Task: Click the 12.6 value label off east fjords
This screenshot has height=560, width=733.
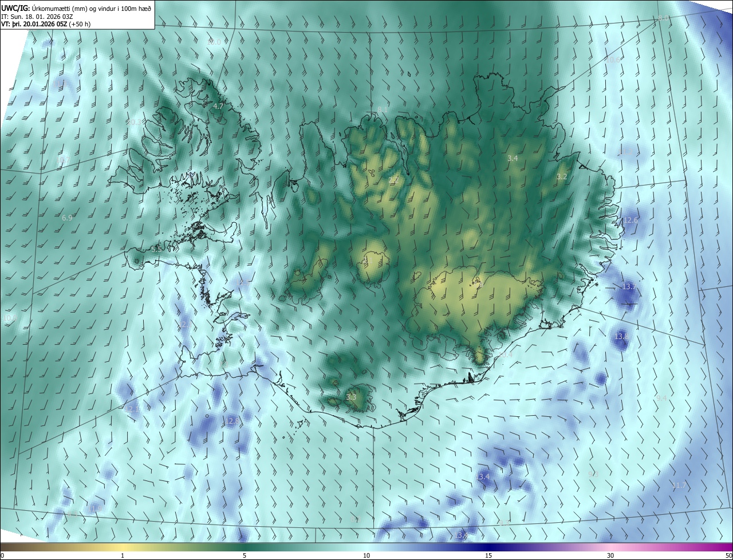Action: [x=630, y=220]
